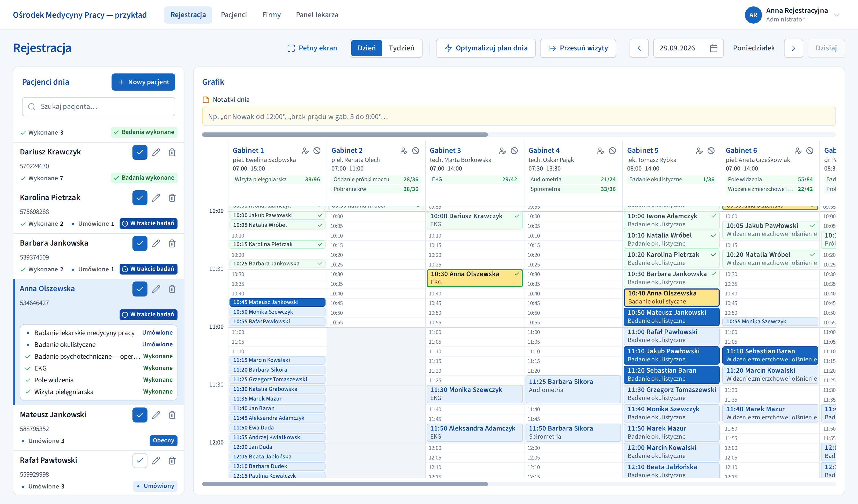
Task: Click Nowy pacjent button
Action: (x=143, y=82)
